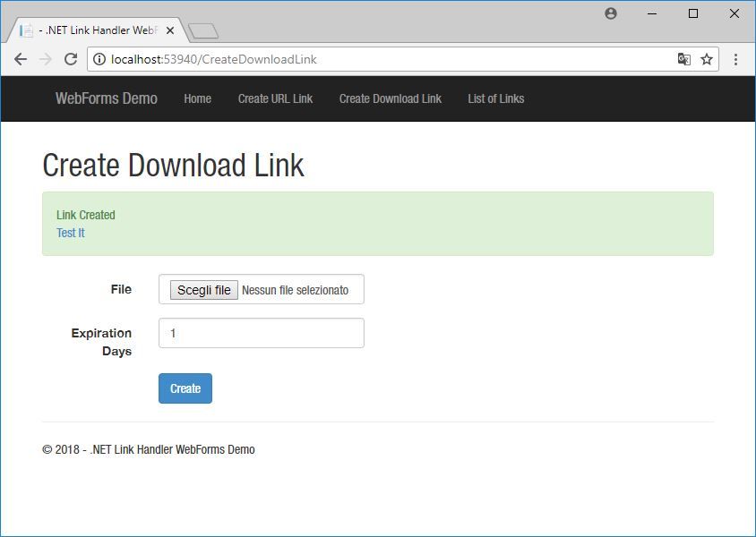Click the Create Download Link page heading
The image size is (756, 537).
[173, 166]
